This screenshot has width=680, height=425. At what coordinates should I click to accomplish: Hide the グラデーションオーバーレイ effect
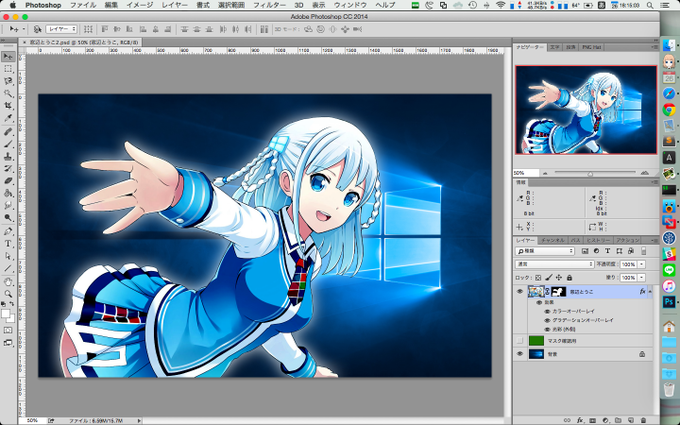[x=547, y=320]
